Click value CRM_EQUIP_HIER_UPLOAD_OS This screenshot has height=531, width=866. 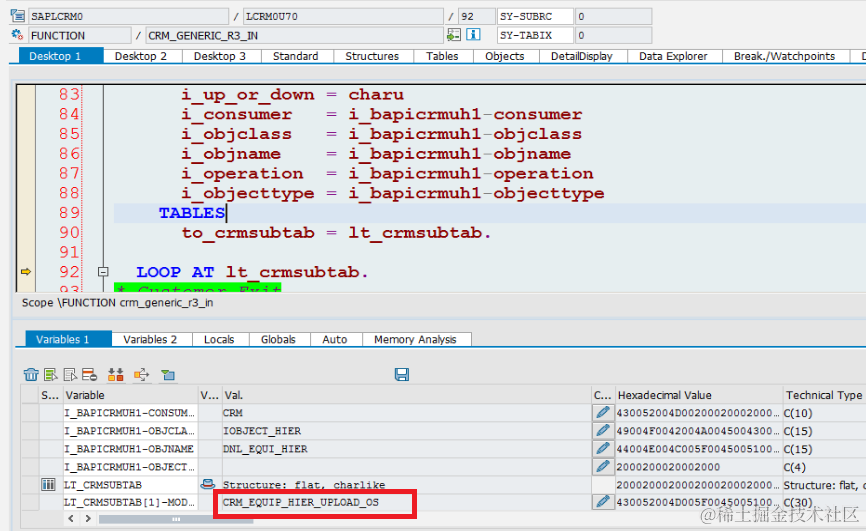(x=300, y=502)
